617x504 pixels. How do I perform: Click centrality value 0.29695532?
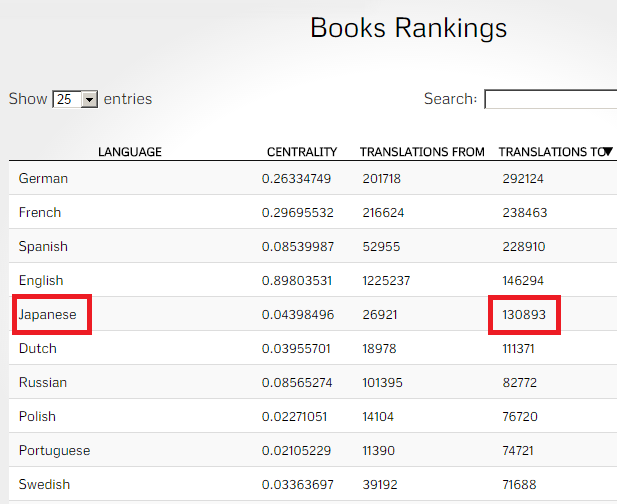click(297, 213)
